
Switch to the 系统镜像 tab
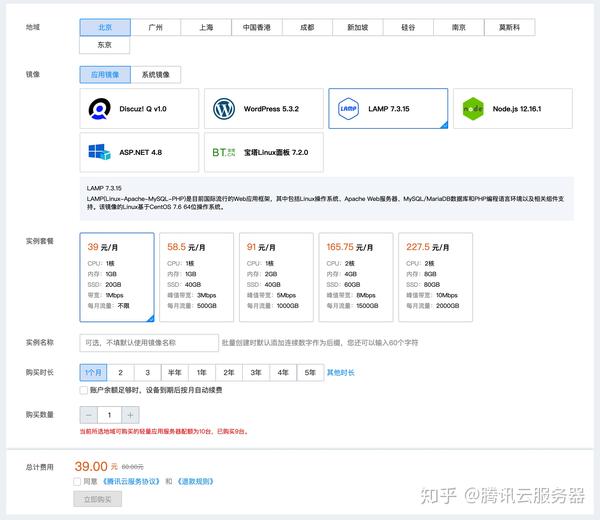pos(155,75)
